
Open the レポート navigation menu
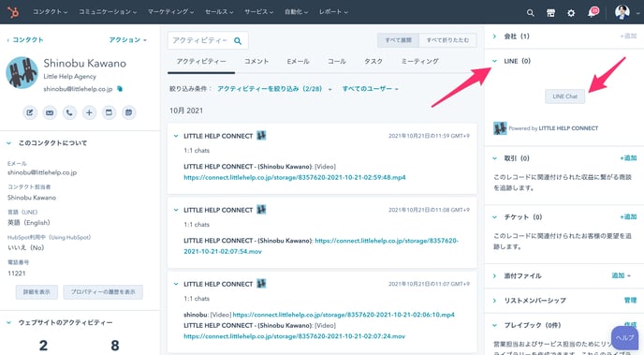333,12
